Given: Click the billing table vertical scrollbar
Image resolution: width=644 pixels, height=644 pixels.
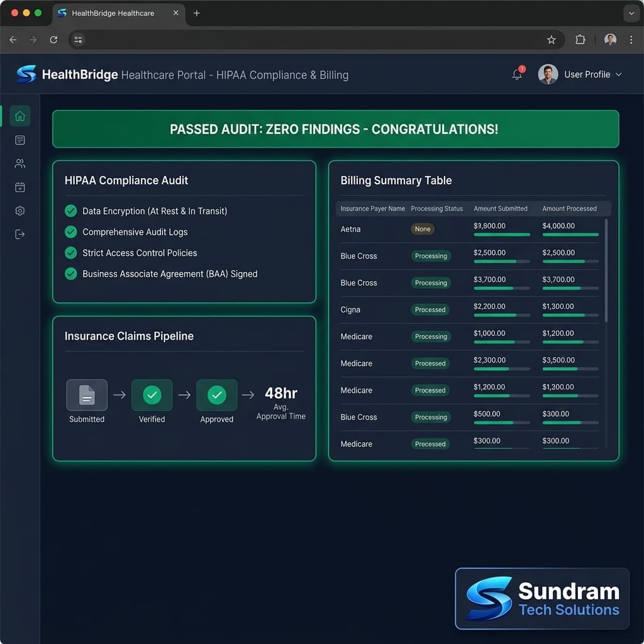Looking at the screenshot, I should (x=606, y=270).
